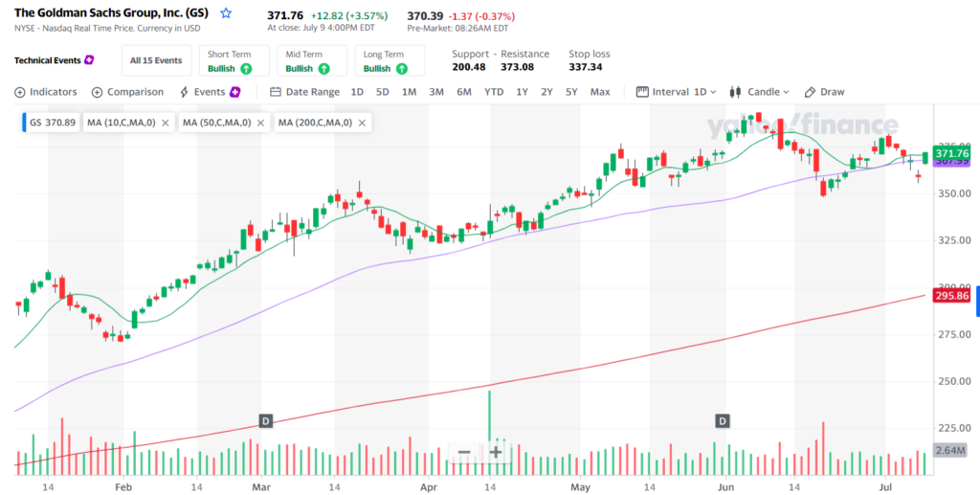This screenshot has height=495, width=980.
Task: Activate the Draw tool
Action: (824, 92)
